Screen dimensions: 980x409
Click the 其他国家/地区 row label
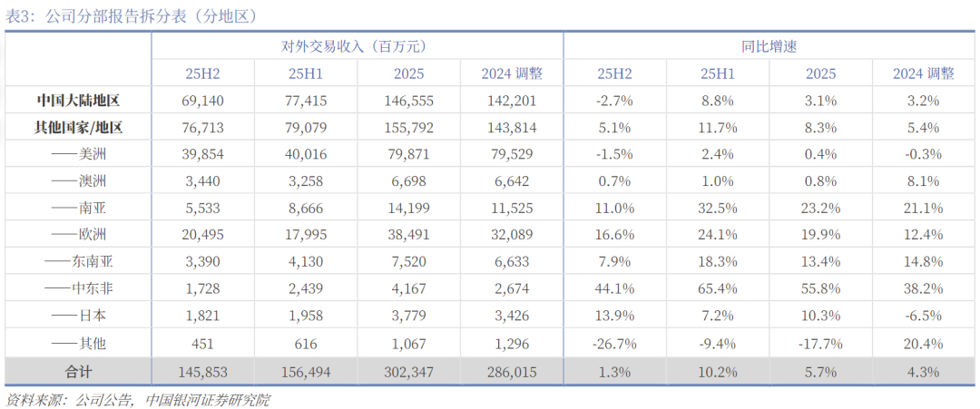click(x=78, y=127)
